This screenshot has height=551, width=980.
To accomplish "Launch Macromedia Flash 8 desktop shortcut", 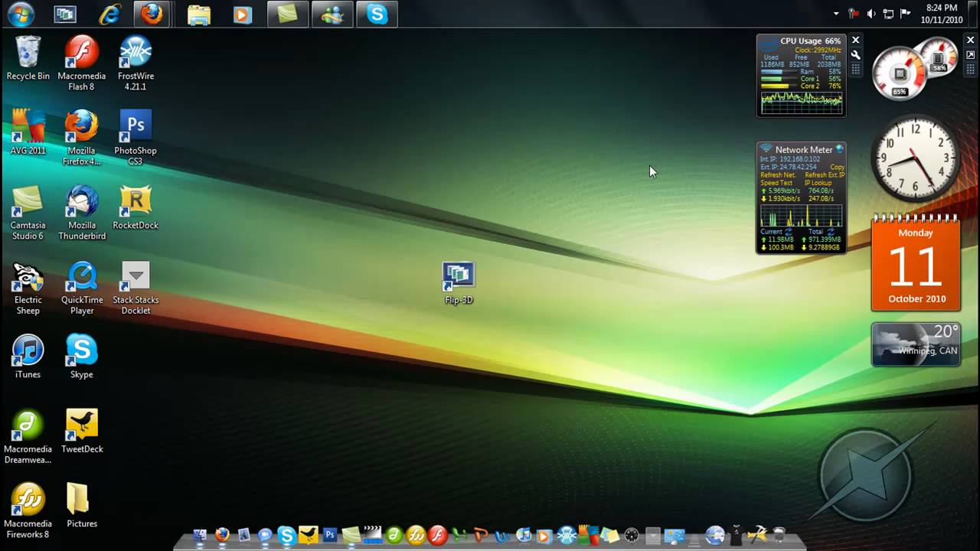I will click(x=81, y=63).
